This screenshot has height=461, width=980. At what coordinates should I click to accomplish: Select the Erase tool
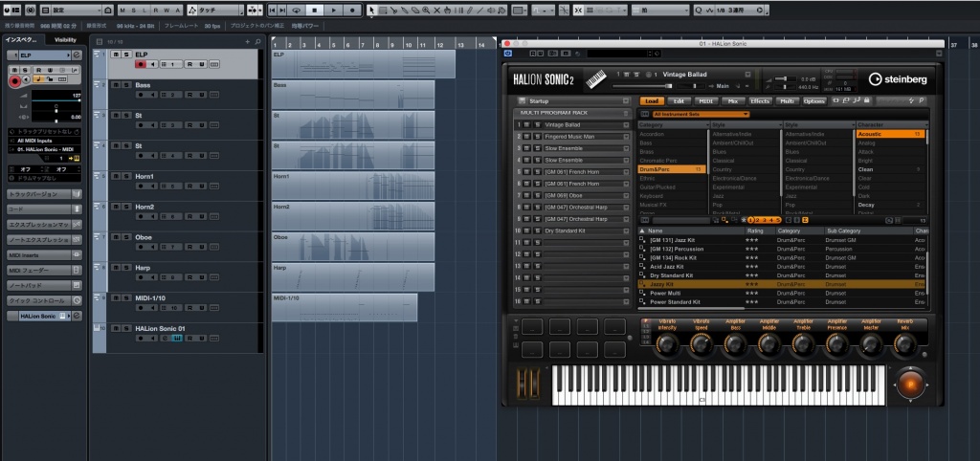click(415, 10)
